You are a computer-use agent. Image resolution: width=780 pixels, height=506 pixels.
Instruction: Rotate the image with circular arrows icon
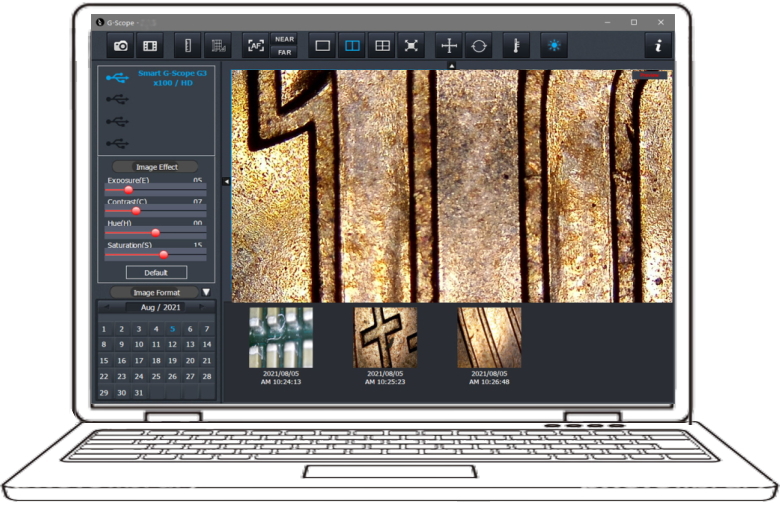click(x=479, y=46)
